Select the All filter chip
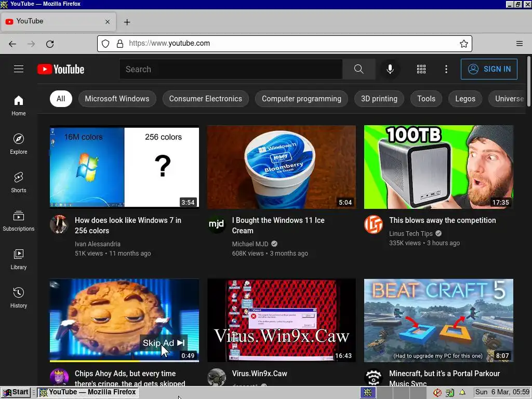Screen dimensions: 532x399 point(61,99)
